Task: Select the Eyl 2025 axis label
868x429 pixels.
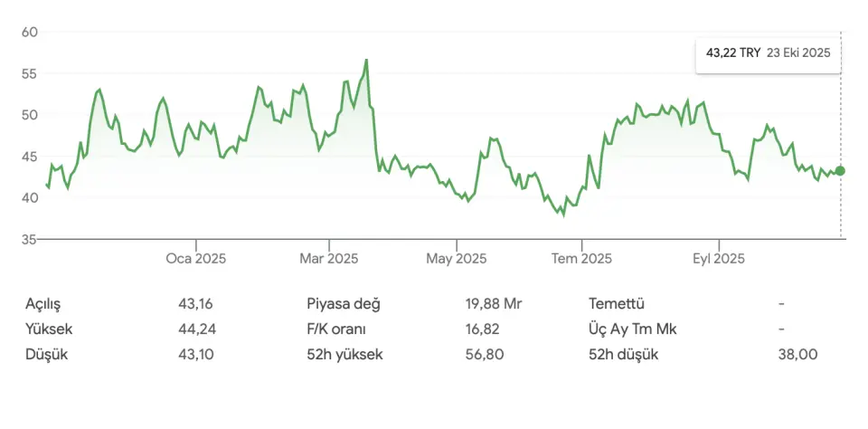Action: click(719, 259)
